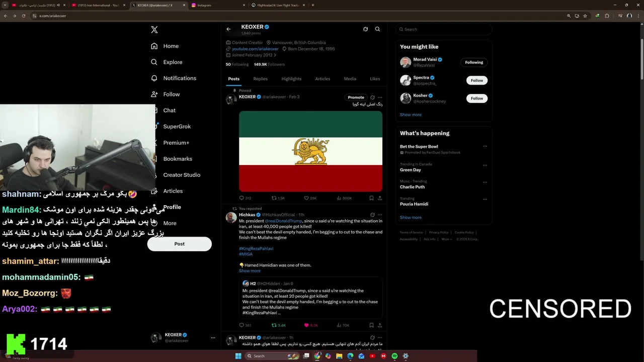The image size is (644, 362).
Task: Open the flag image in pinned post
Action: [x=310, y=151]
